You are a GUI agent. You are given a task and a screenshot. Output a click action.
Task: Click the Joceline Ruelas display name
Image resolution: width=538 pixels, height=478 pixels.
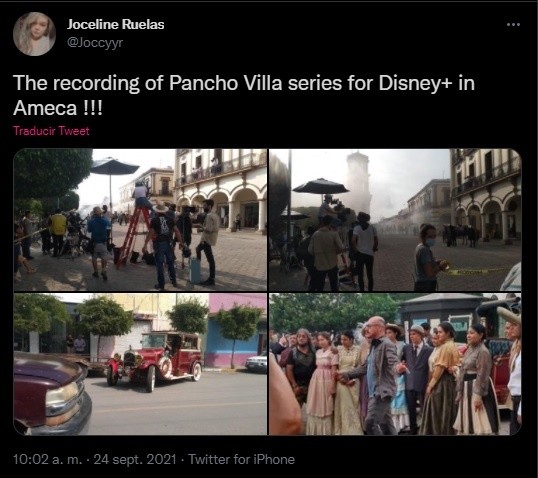[115, 24]
